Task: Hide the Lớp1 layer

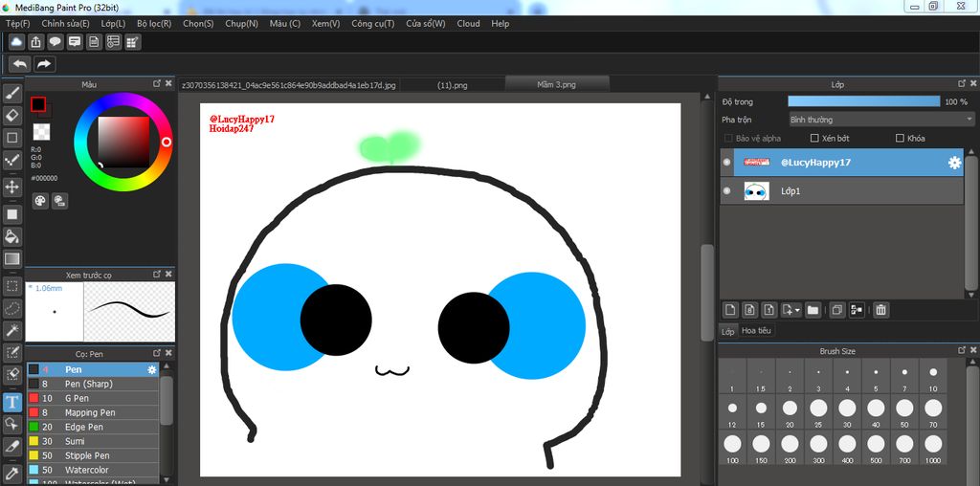Action: [726, 191]
